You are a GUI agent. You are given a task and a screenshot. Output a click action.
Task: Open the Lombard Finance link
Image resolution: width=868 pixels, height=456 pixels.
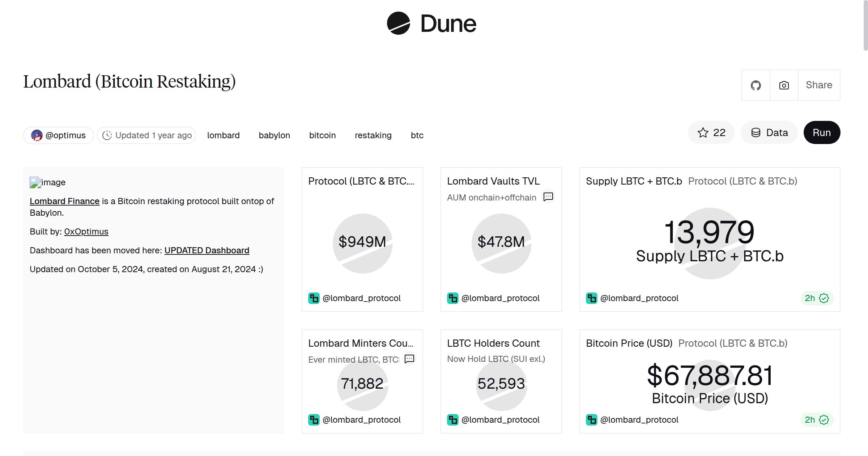coord(64,201)
